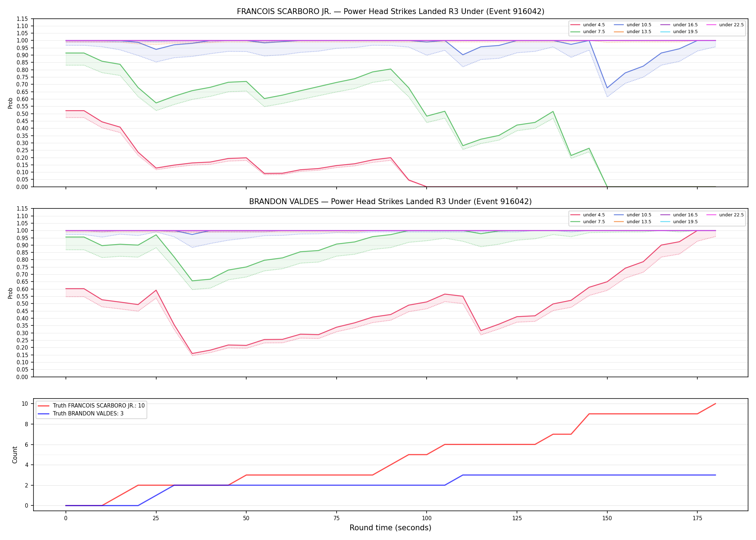Click 'under 22.5' in top chart legend
Screen dimensions: 756x540
[x=732, y=25]
